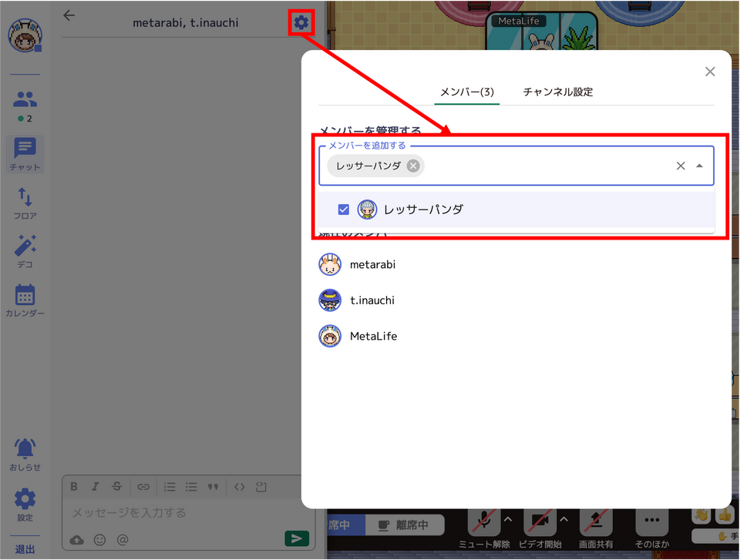Uncheck the レッサーパンダ checkbox
This screenshot has width=740, height=560.
344,210
